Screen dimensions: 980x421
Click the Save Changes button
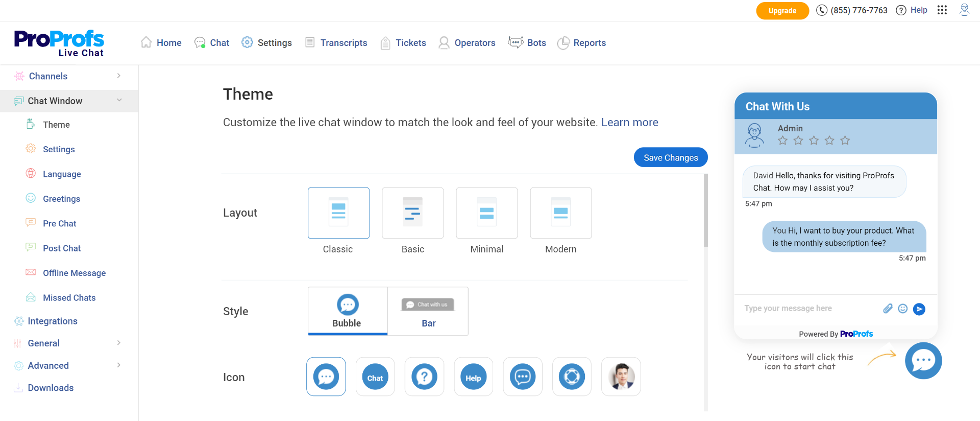(x=671, y=157)
